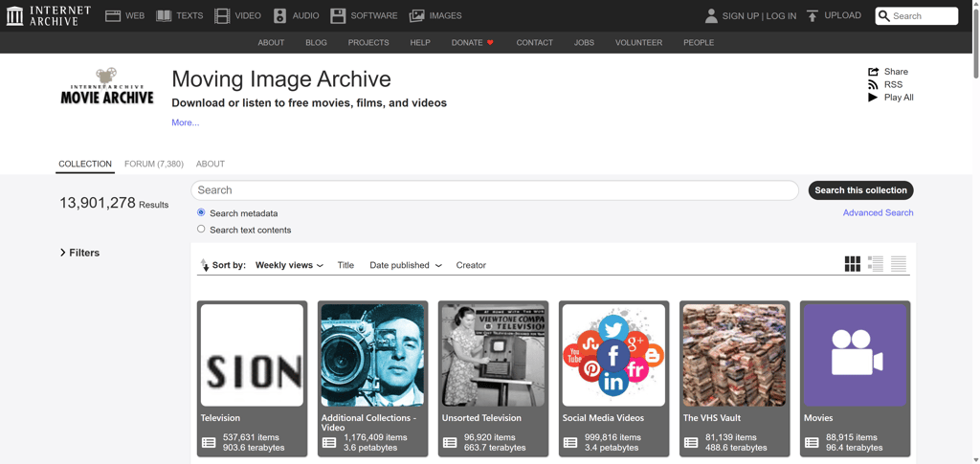The width and height of the screenshot is (980, 464).
Task: Click the More... description link
Action: pos(186,122)
